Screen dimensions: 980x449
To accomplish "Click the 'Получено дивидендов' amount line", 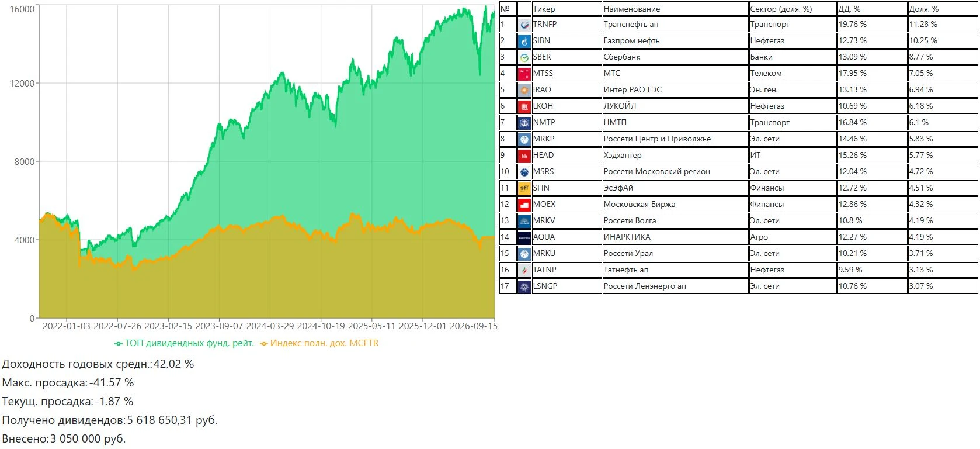I will point(110,420).
